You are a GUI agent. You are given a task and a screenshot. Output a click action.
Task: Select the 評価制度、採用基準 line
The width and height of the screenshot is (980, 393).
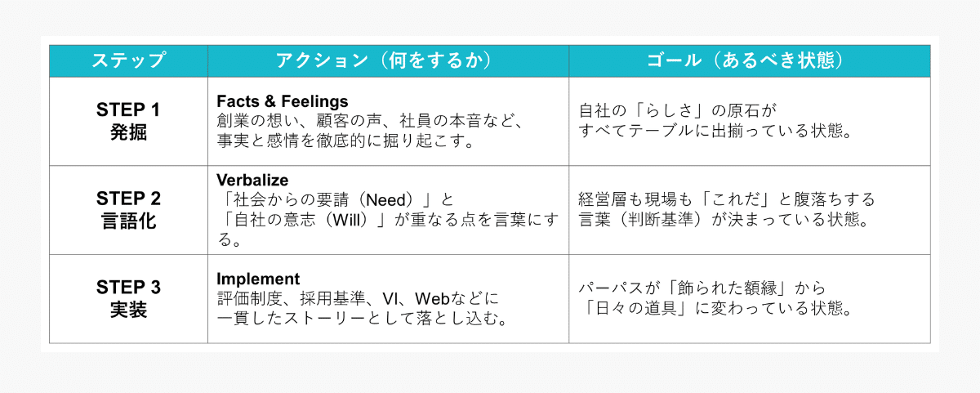(x=357, y=298)
